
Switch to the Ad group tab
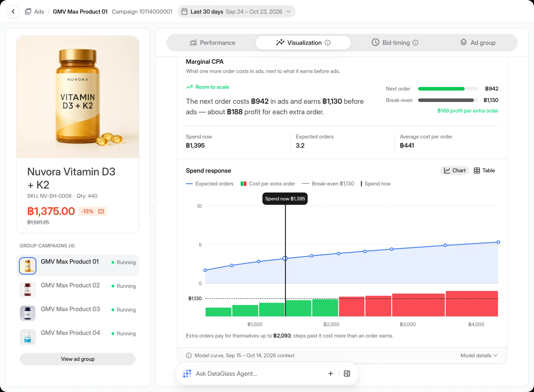478,43
